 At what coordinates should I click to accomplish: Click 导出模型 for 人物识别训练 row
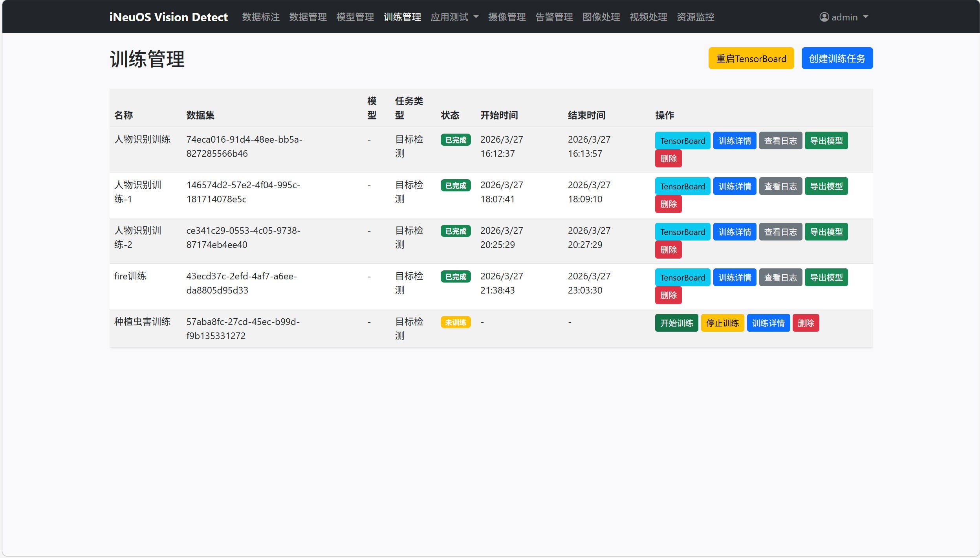click(826, 141)
